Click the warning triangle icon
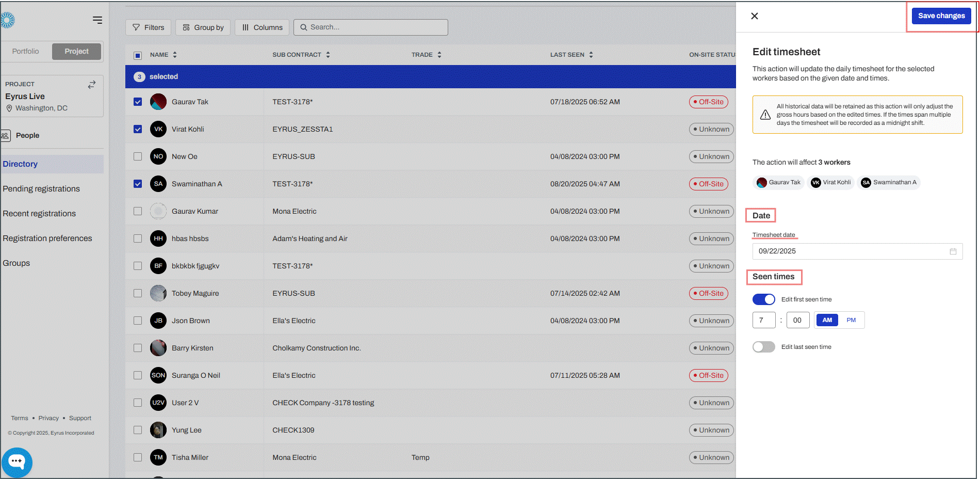The height and width of the screenshot is (479, 980). tap(765, 115)
